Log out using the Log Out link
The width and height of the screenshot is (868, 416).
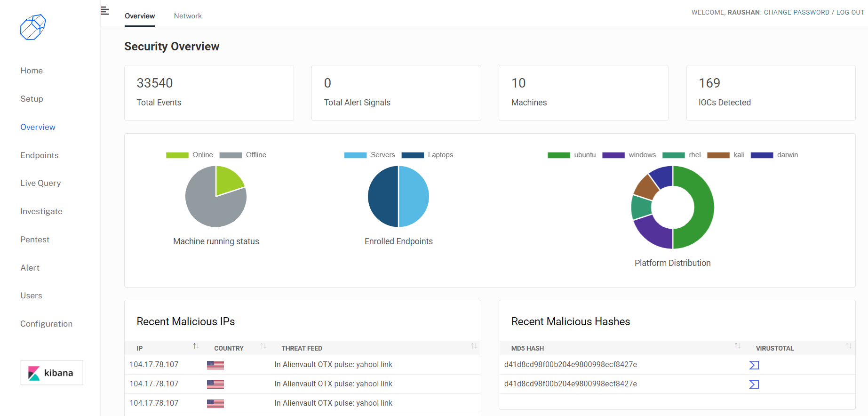coord(850,12)
